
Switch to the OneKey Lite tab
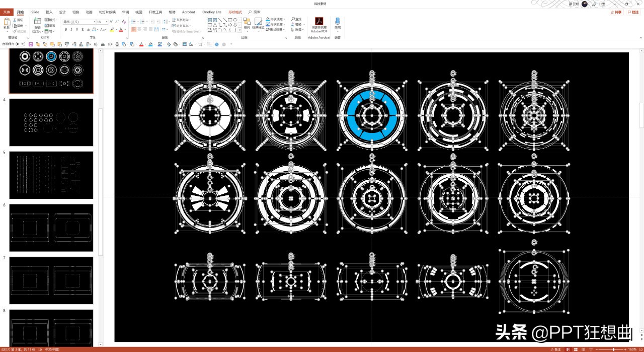212,12
